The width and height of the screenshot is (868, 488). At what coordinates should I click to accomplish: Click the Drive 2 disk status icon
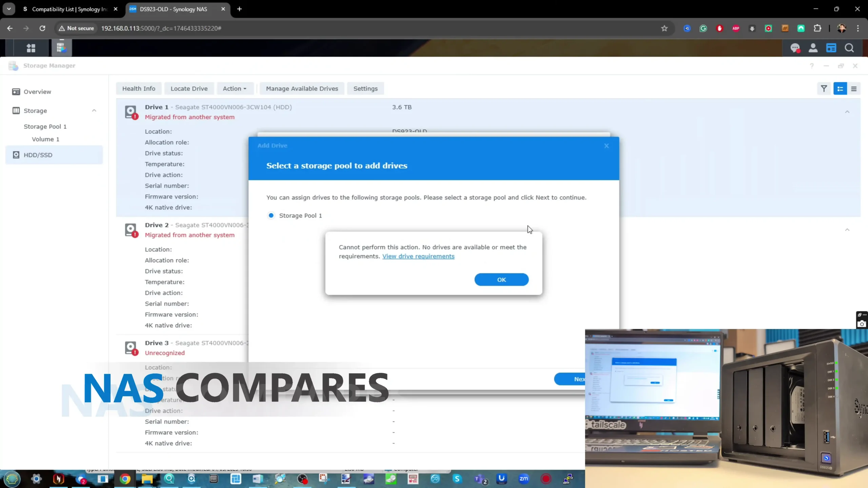click(x=131, y=230)
